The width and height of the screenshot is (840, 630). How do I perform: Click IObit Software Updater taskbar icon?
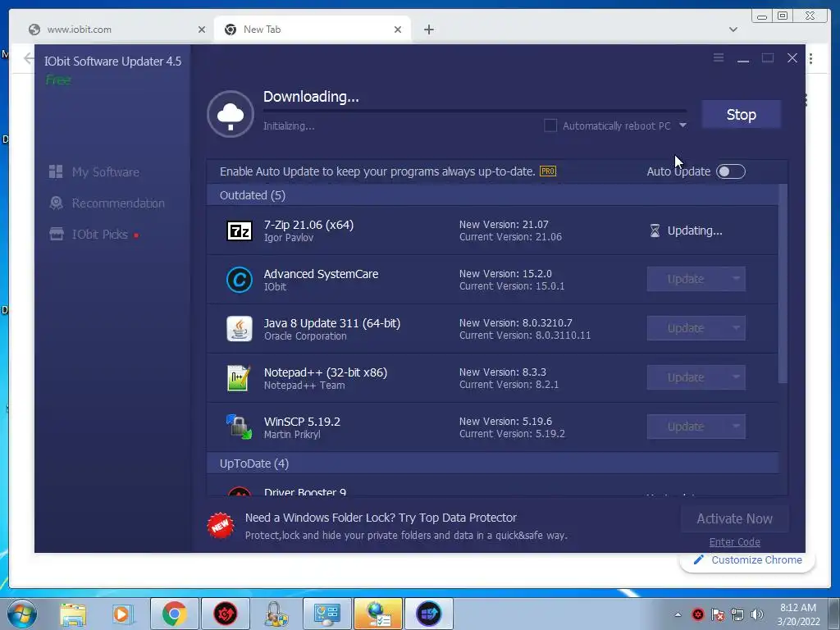click(x=428, y=614)
